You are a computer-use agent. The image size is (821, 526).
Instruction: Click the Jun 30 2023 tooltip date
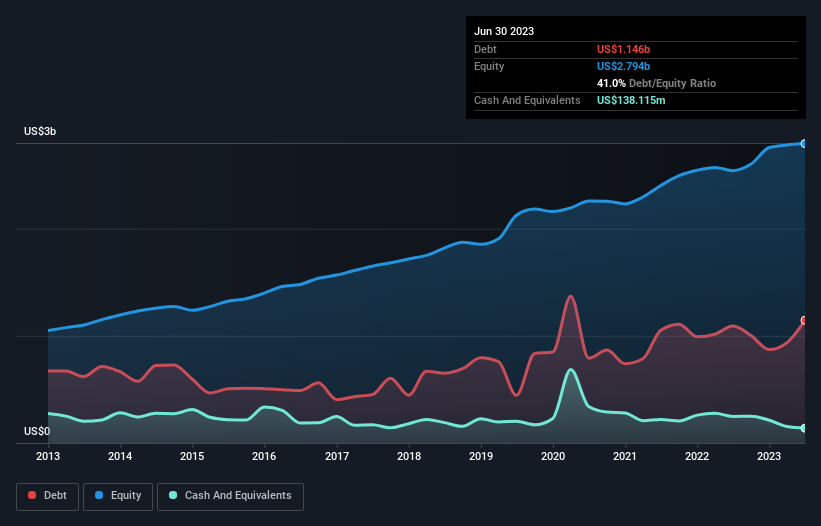pos(504,31)
